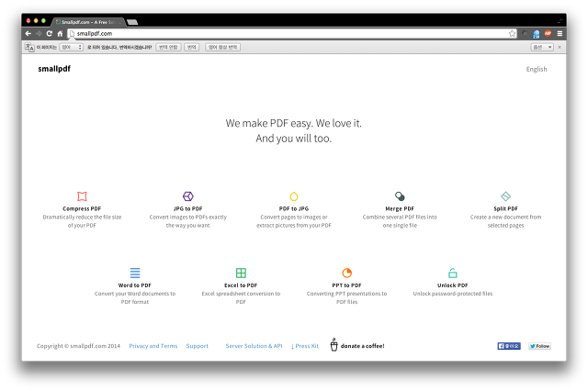
Task: Open the Compress PDF tool icon
Action: pos(82,196)
